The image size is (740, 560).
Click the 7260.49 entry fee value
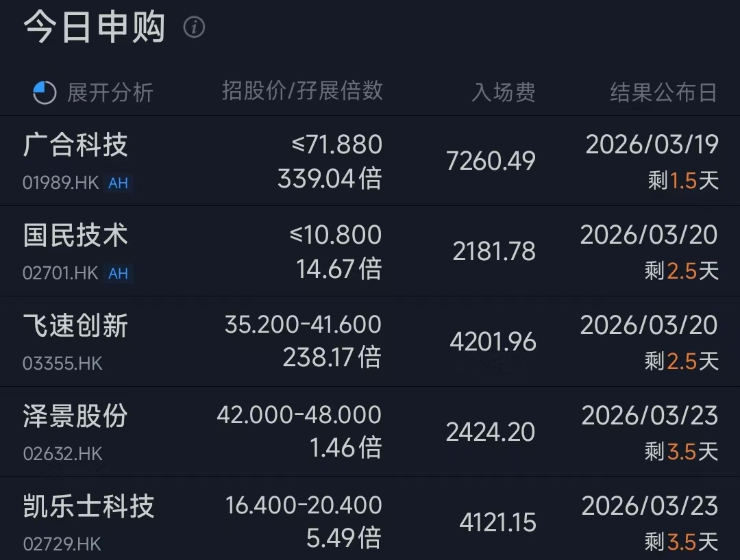(x=491, y=161)
